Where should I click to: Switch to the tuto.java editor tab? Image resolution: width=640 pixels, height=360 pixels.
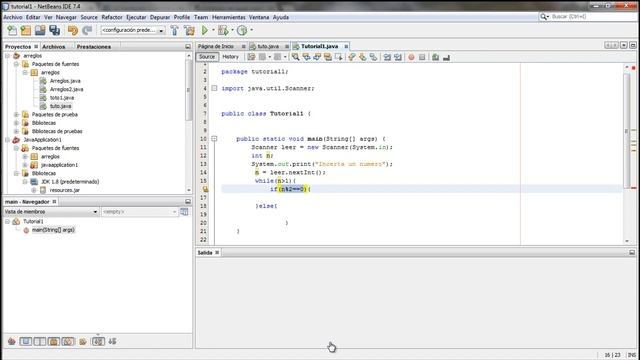tap(268, 47)
